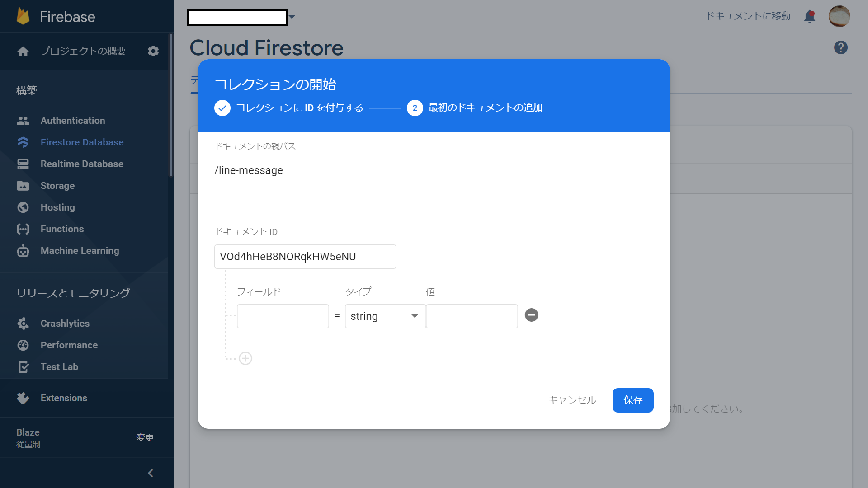Open project settings gear icon
868x488 pixels.
153,51
